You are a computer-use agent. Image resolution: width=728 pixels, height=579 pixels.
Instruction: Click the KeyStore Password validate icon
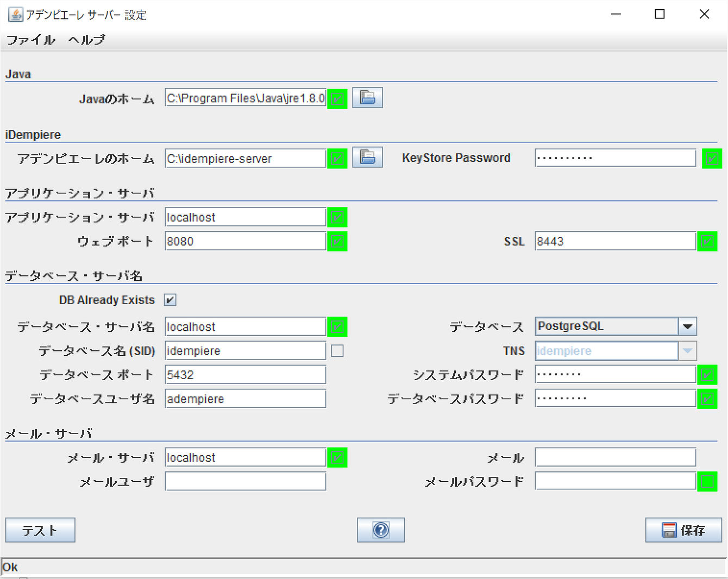tap(712, 158)
